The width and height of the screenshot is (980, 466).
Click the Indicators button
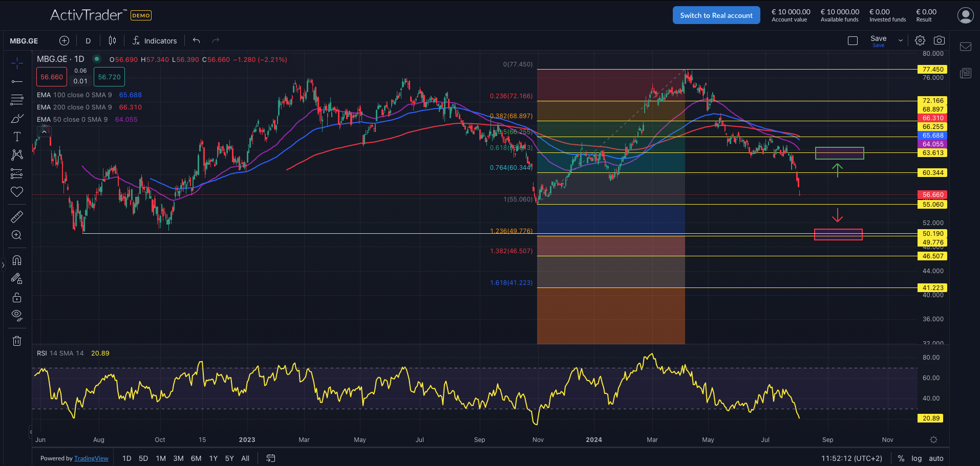click(x=155, y=41)
